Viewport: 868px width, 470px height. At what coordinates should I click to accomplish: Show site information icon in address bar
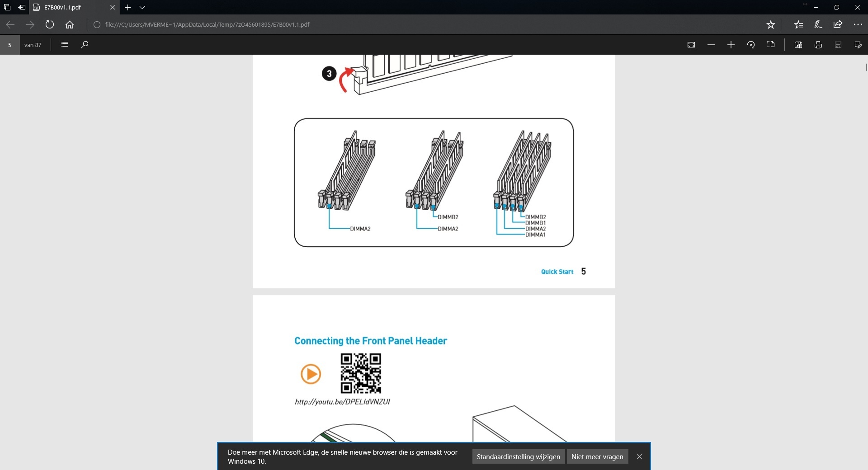pyautogui.click(x=97, y=24)
